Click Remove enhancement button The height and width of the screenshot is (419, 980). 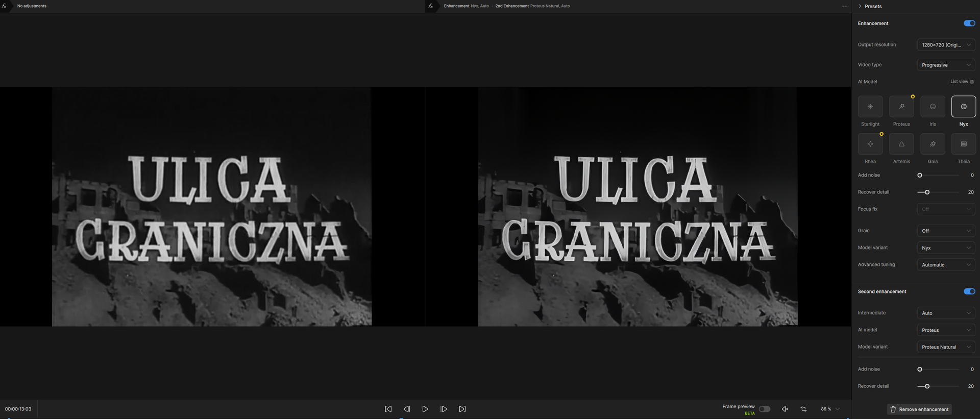(919, 409)
